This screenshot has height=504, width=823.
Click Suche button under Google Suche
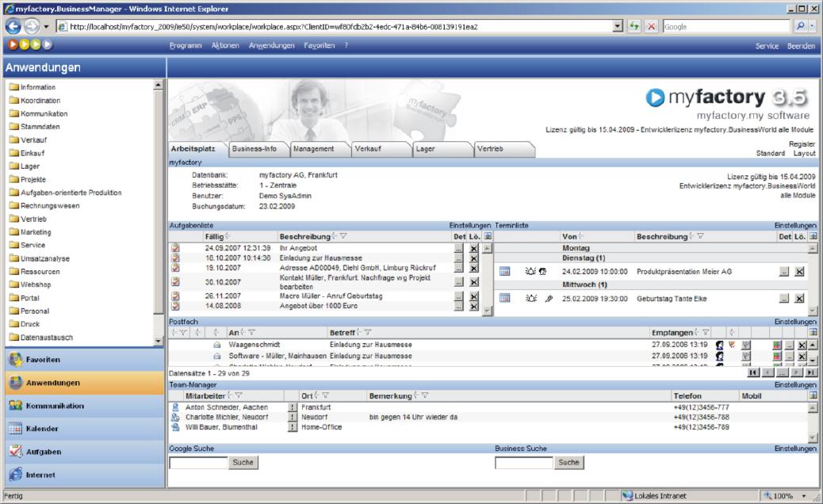click(x=243, y=463)
